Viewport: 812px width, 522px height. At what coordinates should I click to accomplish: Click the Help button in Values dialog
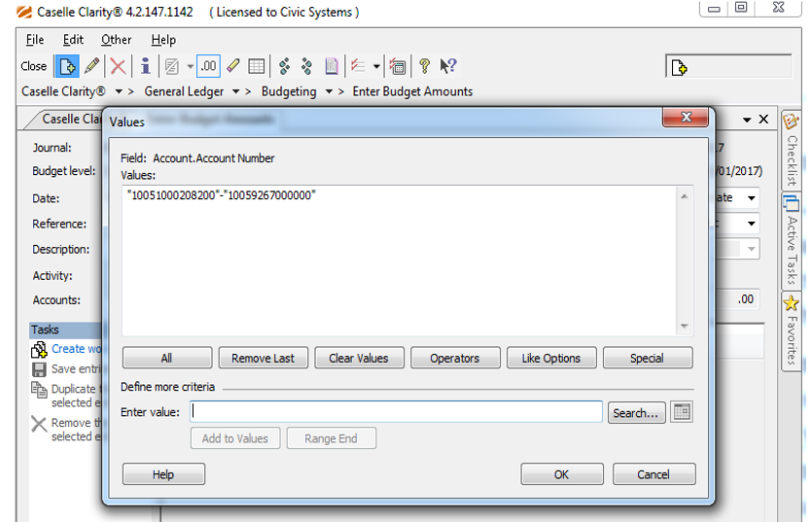[163, 474]
